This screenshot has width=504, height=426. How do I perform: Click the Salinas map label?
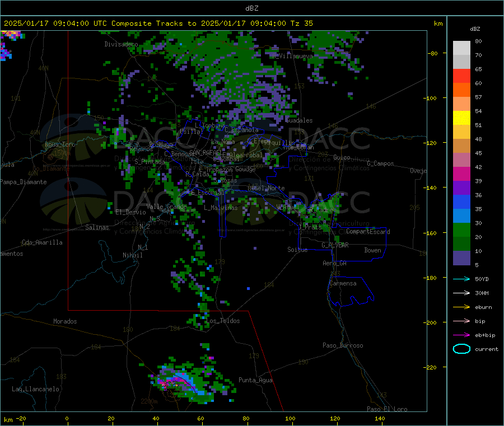pos(97,227)
